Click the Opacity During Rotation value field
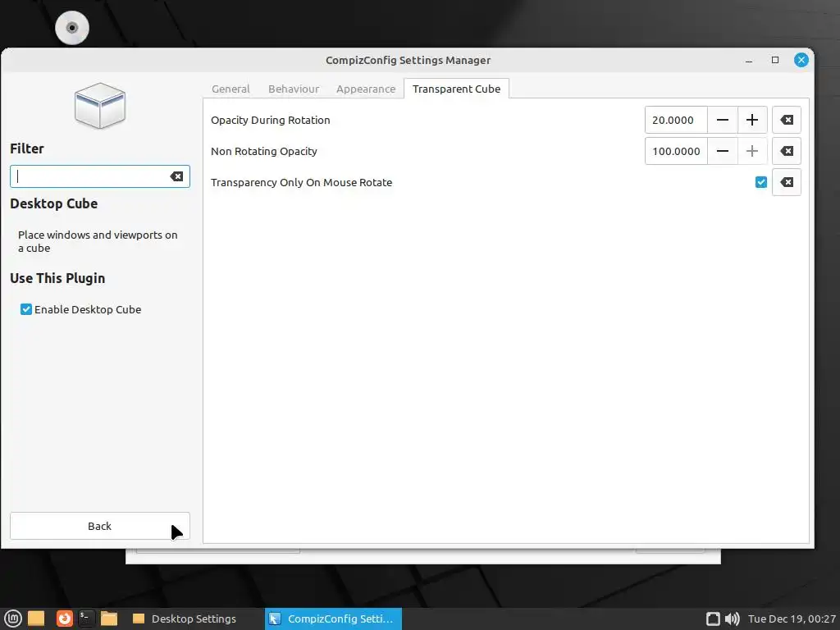This screenshot has height=630, width=840. (676, 120)
